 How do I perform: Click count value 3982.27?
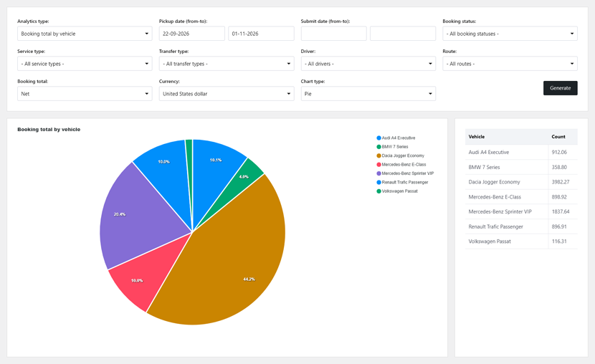561,182
